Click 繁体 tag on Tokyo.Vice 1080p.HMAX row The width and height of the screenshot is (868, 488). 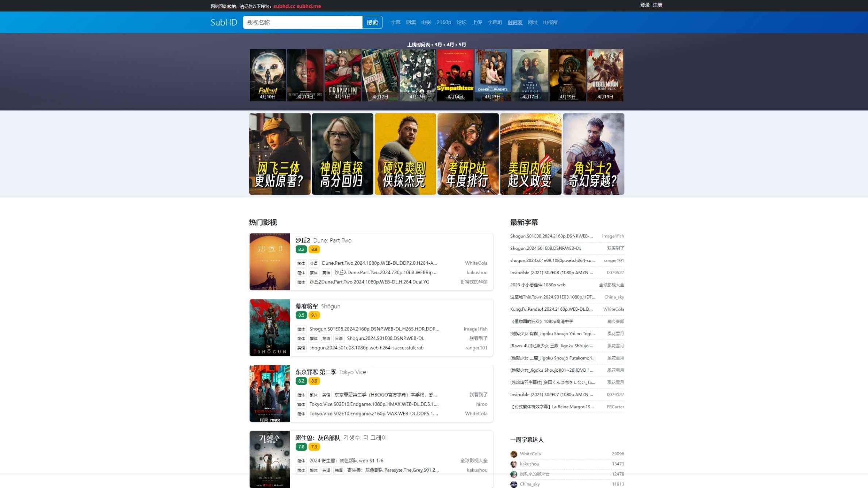coord(301,404)
